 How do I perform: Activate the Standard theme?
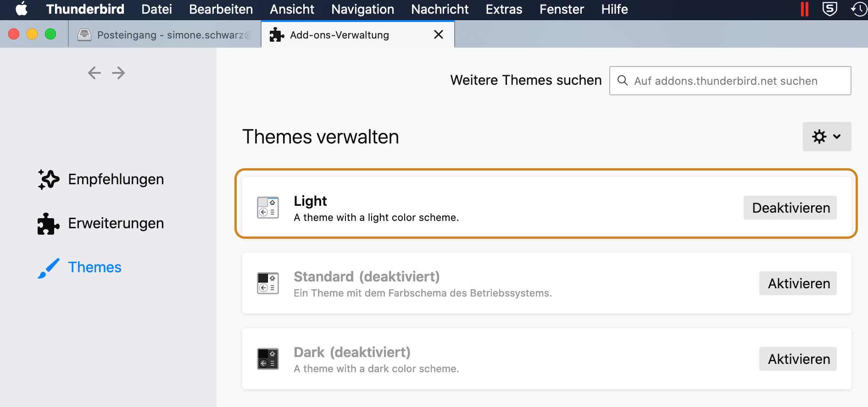(x=798, y=283)
